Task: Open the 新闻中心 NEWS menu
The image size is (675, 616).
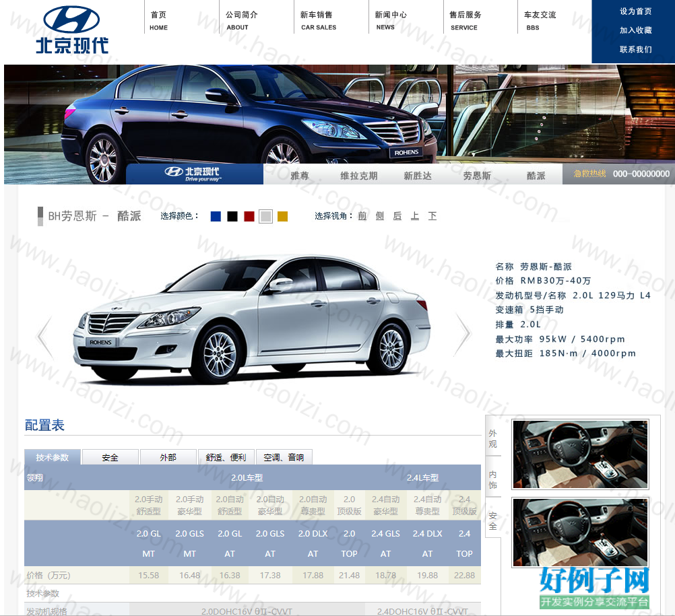Action: pyautogui.click(x=391, y=21)
